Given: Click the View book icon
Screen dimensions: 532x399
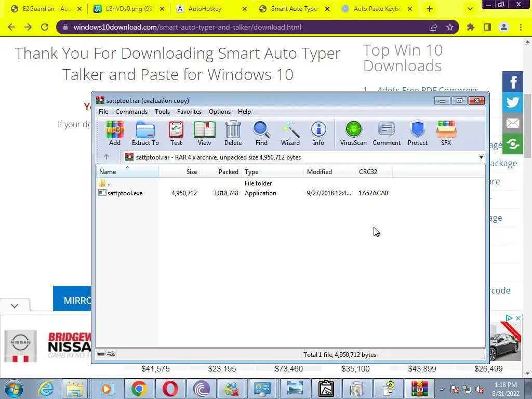Looking at the screenshot, I should (204, 133).
